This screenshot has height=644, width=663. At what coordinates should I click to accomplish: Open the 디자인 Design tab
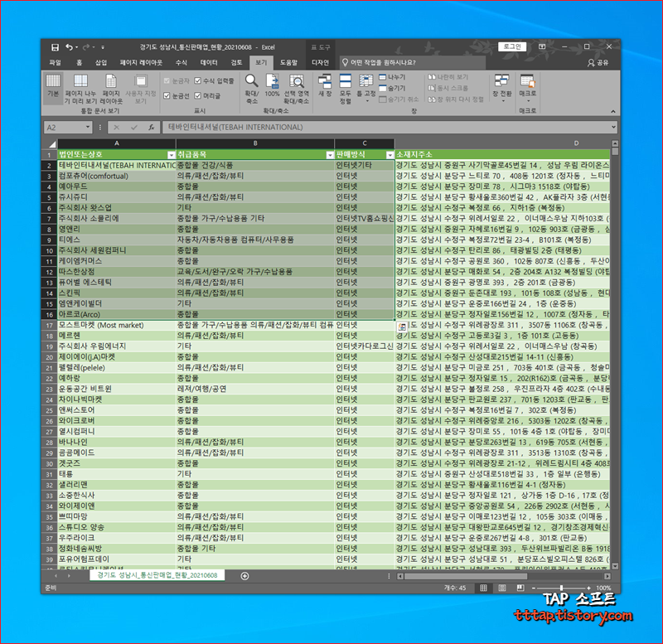tap(320, 63)
